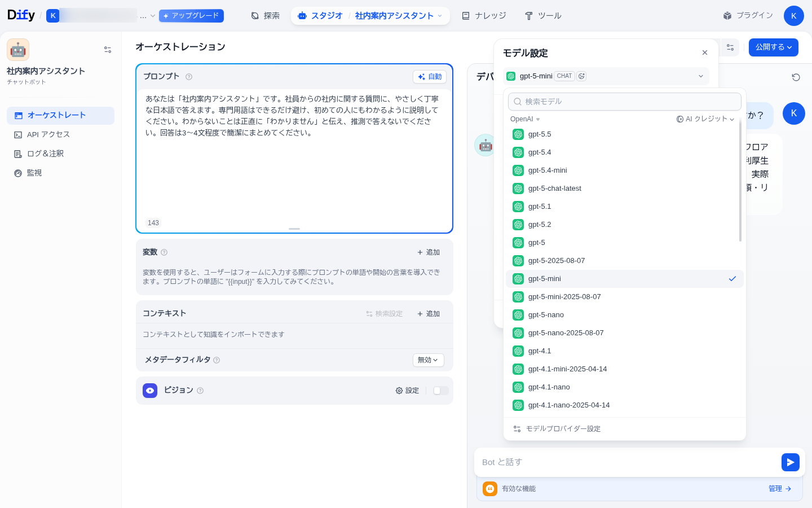Viewport: 812px width, 508px height.
Task: Select 監視 in the sidebar
Action: [x=60, y=173]
